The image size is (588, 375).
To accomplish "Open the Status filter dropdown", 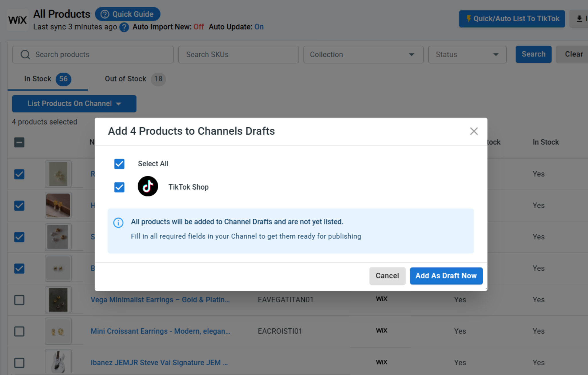I will click(x=467, y=55).
